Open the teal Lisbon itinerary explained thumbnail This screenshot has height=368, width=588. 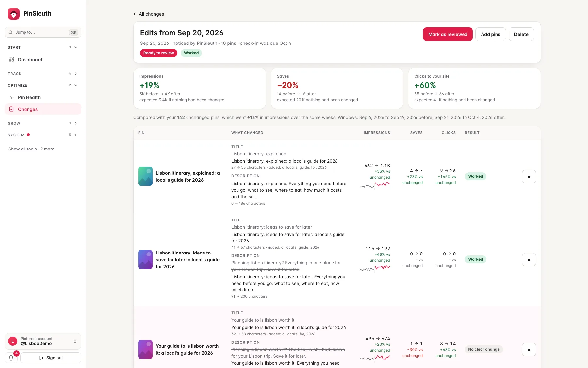click(145, 176)
